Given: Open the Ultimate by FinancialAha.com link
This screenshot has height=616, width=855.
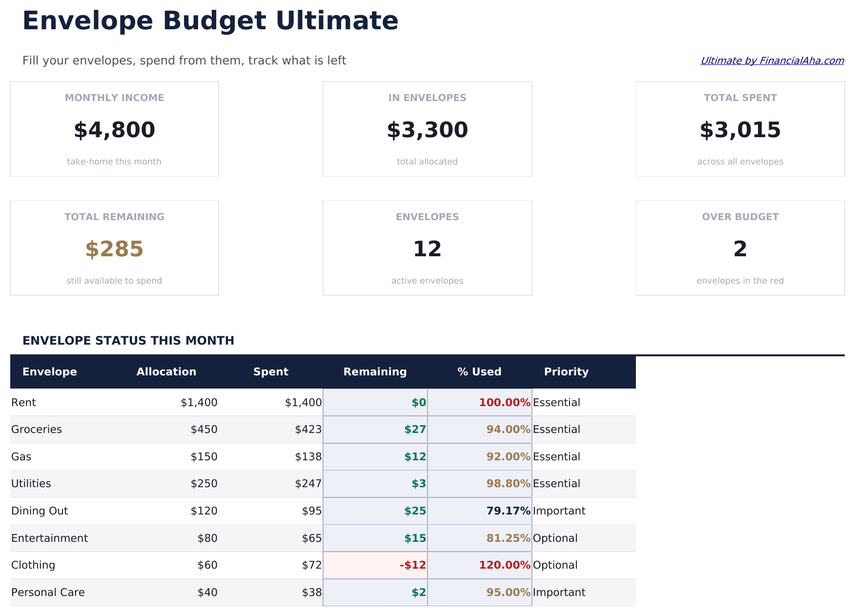Looking at the screenshot, I should [773, 61].
